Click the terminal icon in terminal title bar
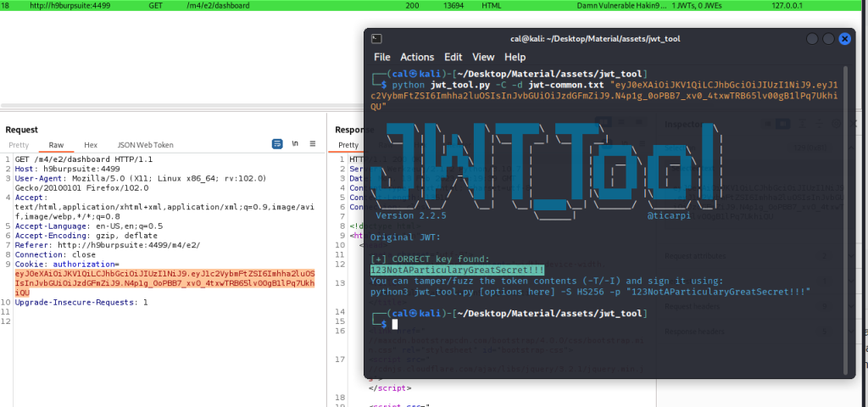This screenshot has width=868, height=407. [376, 39]
